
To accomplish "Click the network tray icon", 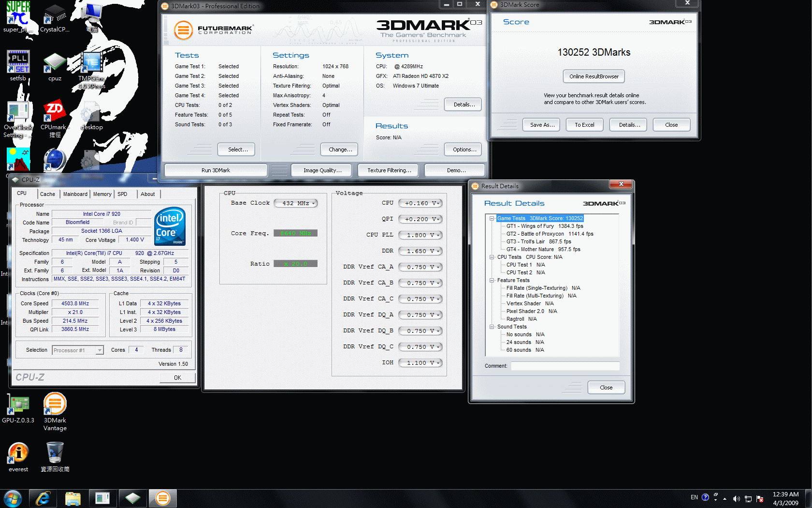I will click(748, 498).
